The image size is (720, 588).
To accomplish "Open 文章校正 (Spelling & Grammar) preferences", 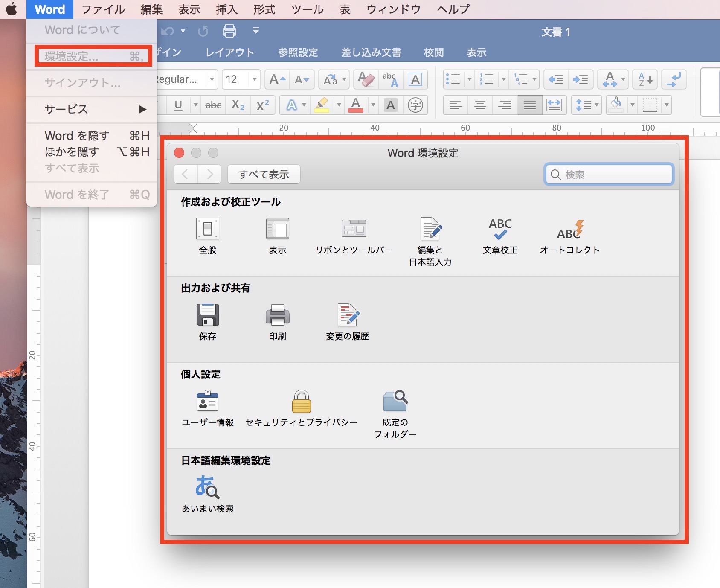I will point(500,236).
